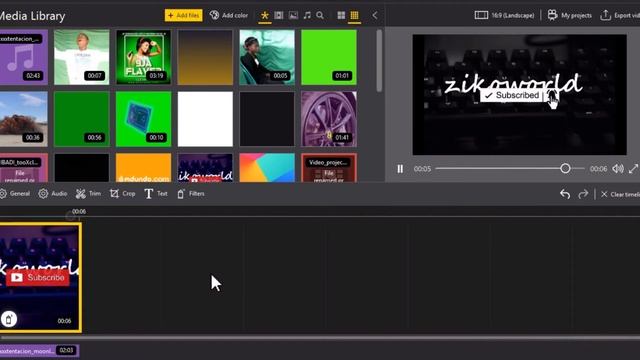Image resolution: width=640 pixels, height=360 pixels.
Task: Select the timeline clip with Subscribe button
Action: pyautogui.click(x=40, y=277)
